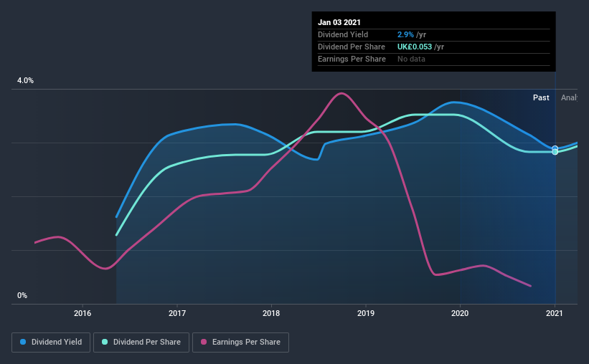Select the 2020 x-axis label

pyautogui.click(x=460, y=313)
